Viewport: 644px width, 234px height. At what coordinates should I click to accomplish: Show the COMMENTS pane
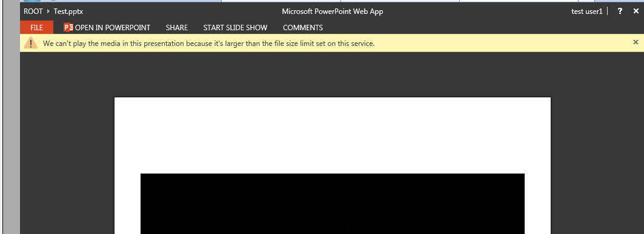303,27
